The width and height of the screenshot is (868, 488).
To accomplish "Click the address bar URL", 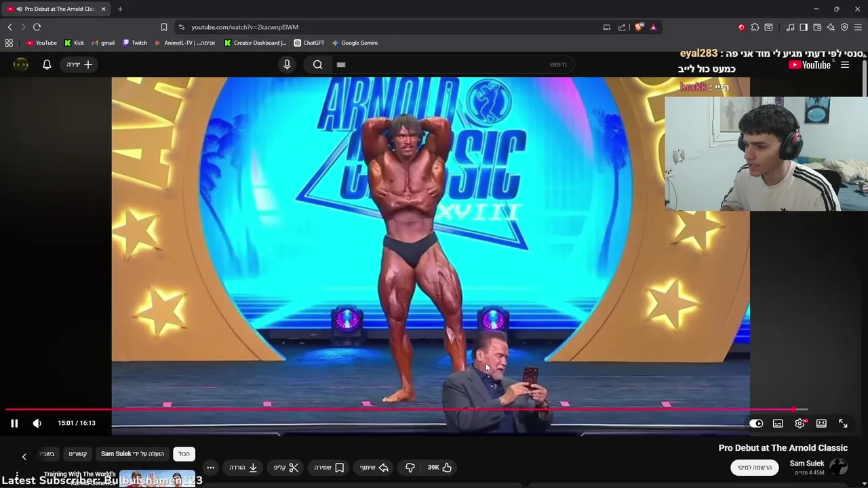I will click(245, 27).
